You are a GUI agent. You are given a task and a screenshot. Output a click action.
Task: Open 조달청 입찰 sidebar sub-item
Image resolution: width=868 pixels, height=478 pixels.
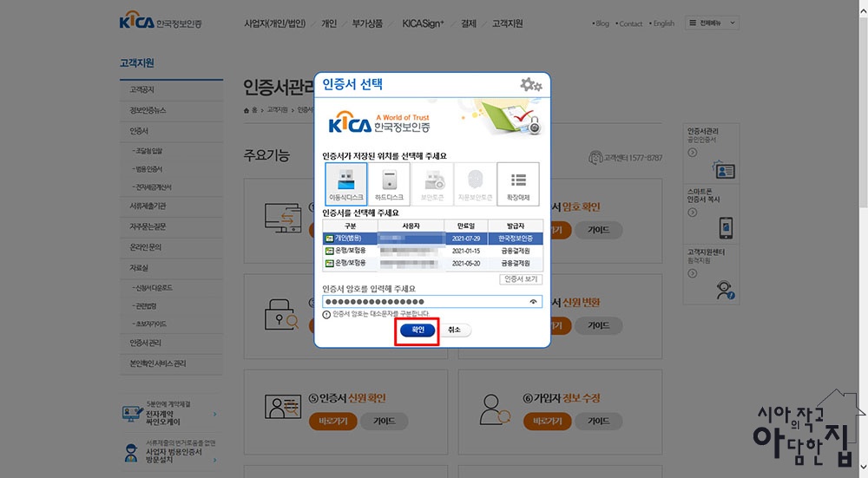(148, 150)
